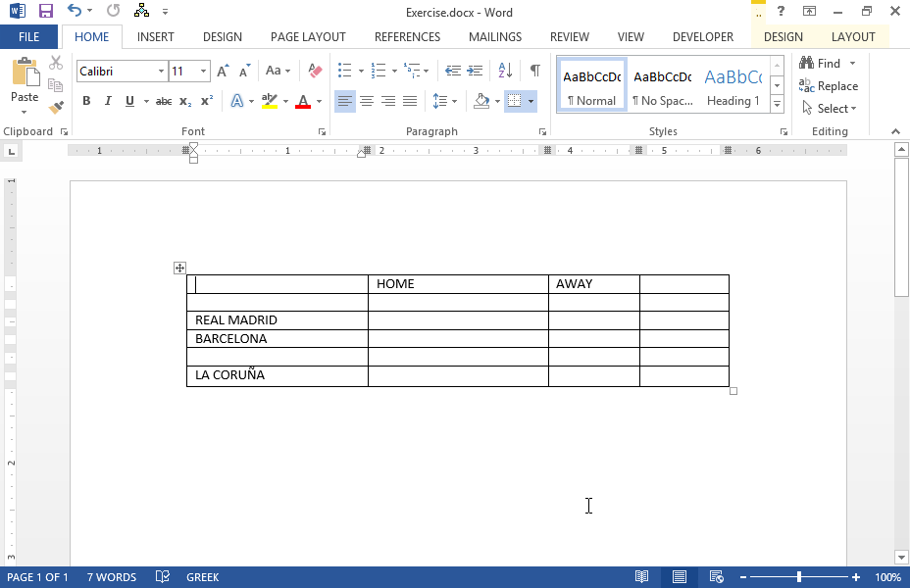This screenshot has height=588, width=910.
Task: Toggle Bold formatting
Action: (x=86, y=101)
